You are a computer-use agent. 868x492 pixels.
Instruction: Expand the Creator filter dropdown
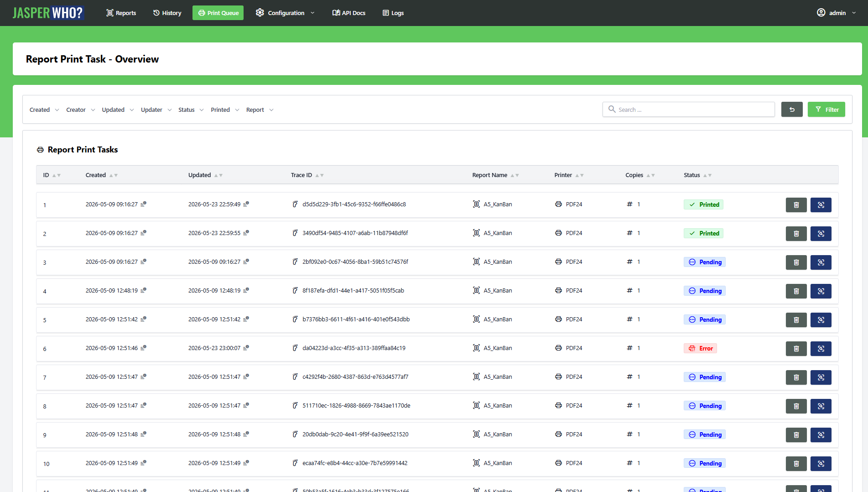tap(80, 110)
